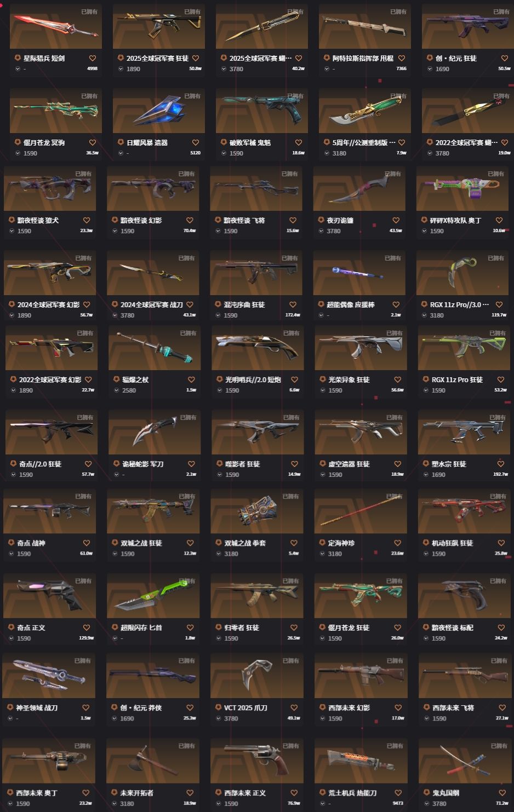Click the heart icon on RGX 11z Pro 狂徒
Image resolution: width=514 pixels, height=812 pixels.
point(501,379)
